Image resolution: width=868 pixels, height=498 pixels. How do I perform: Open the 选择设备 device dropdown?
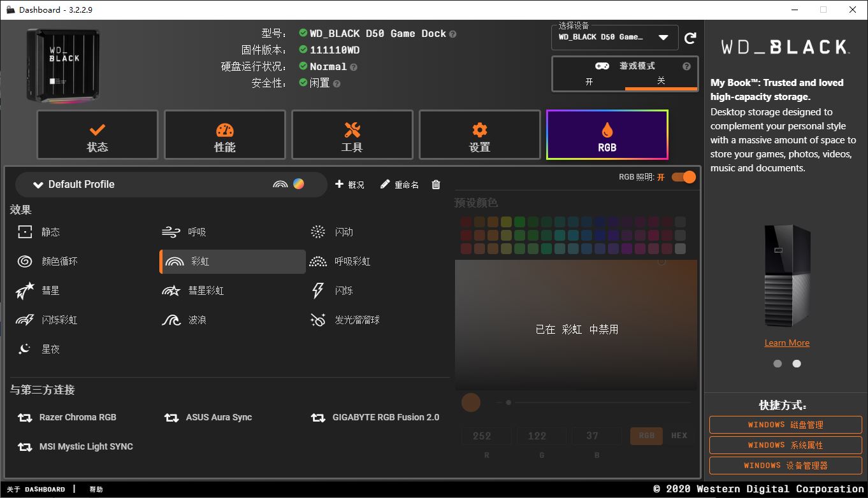(x=614, y=37)
